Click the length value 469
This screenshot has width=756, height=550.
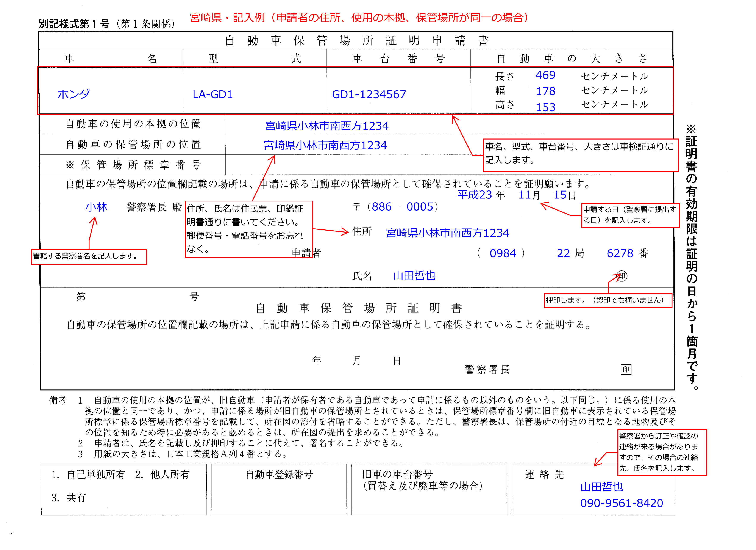click(x=545, y=75)
